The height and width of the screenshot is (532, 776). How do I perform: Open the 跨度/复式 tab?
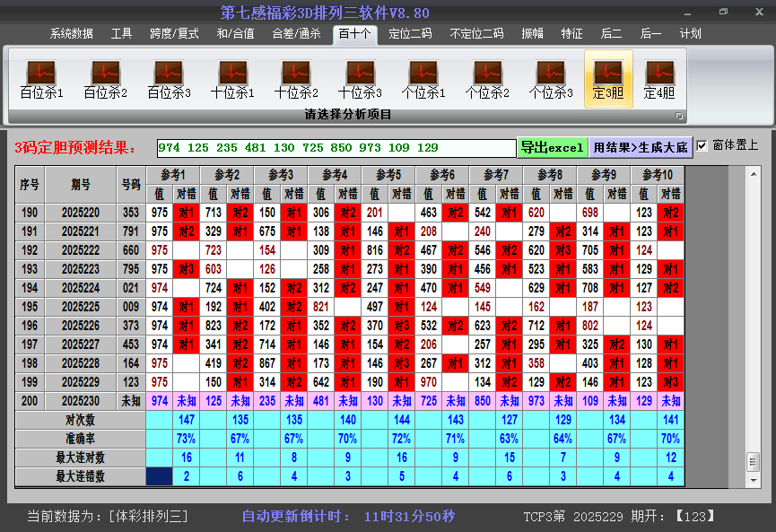pyautogui.click(x=174, y=34)
